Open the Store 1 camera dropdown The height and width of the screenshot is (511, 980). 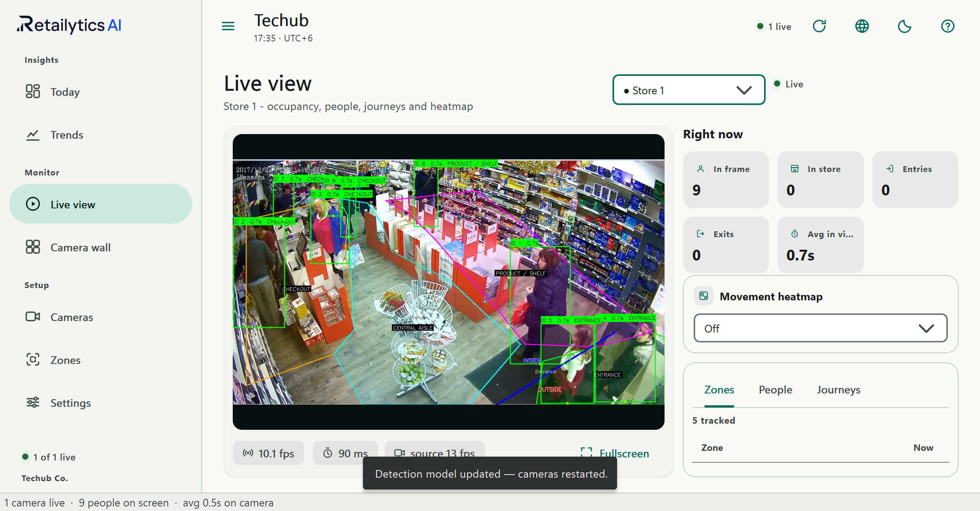tap(689, 90)
